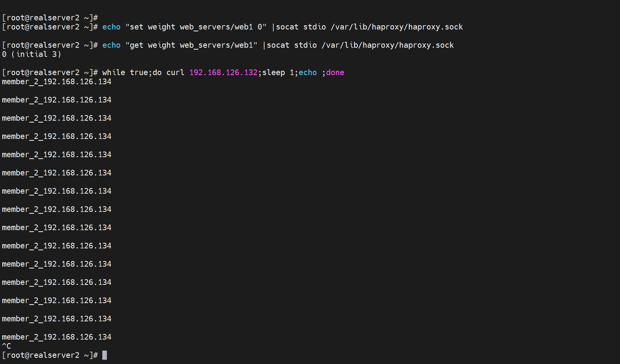The image size is (620, 364).
Task: Click the last member_2_192.168.126.134 output line above ^C
Action: [56, 337]
